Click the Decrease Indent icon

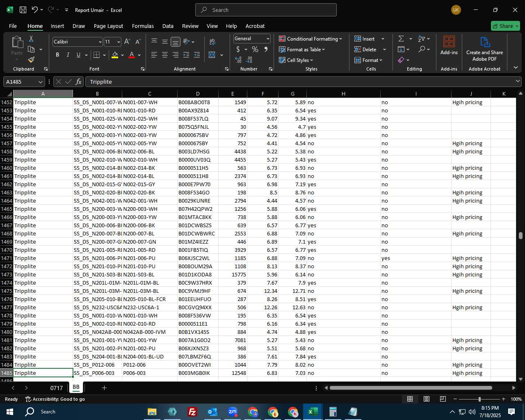pyautogui.click(x=186, y=55)
